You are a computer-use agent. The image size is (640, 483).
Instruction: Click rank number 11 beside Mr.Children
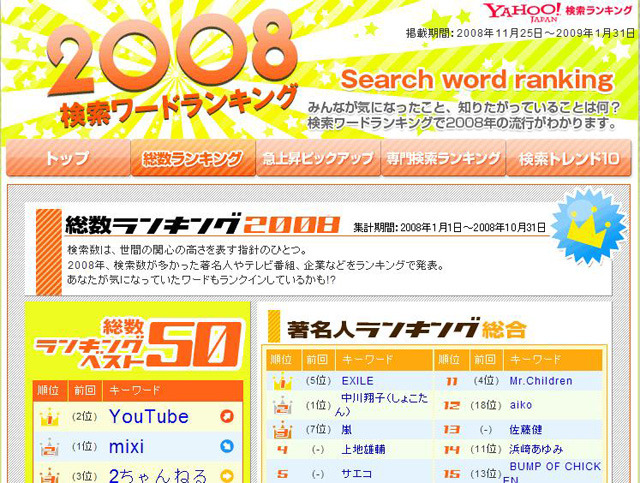[451, 381]
